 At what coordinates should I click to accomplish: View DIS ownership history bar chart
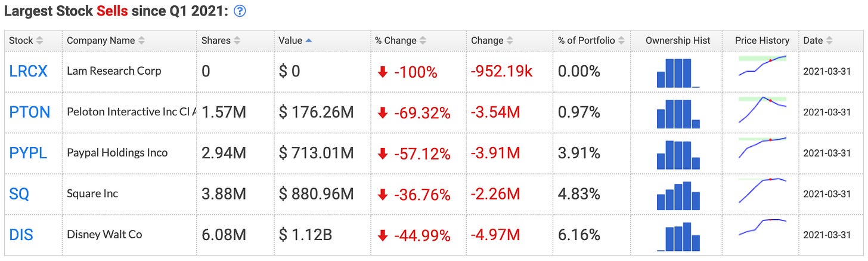[678, 237]
